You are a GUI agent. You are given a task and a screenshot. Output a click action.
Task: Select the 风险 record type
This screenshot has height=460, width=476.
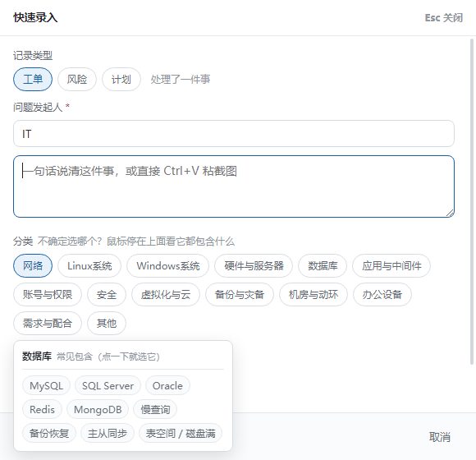coord(77,80)
